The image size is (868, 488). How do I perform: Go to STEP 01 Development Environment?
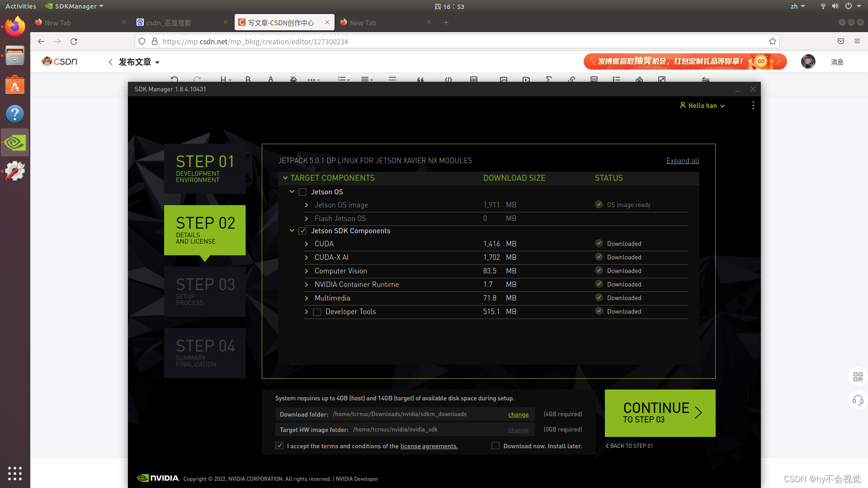pyautogui.click(x=205, y=169)
